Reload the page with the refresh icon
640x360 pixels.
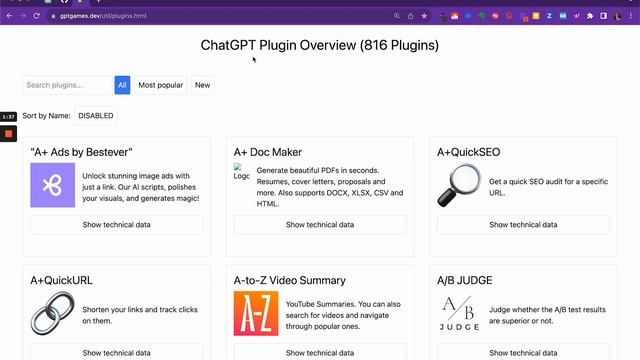(36, 16)
